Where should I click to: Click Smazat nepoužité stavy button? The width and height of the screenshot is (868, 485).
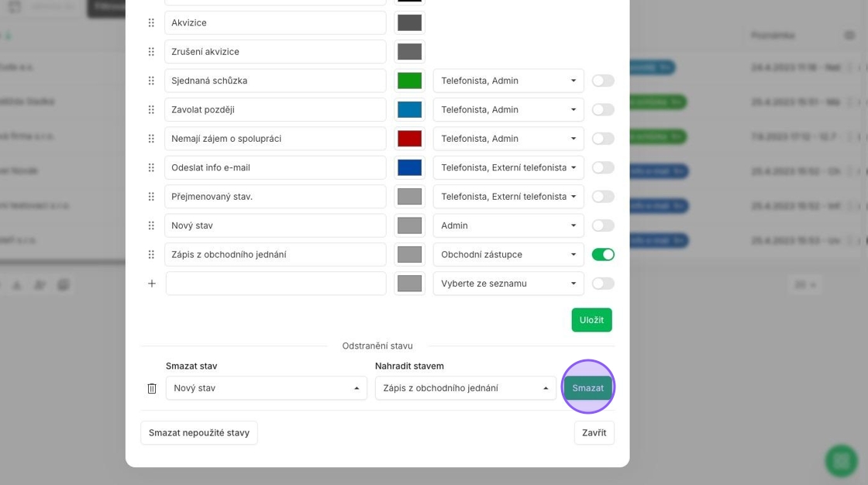point(199,433)
